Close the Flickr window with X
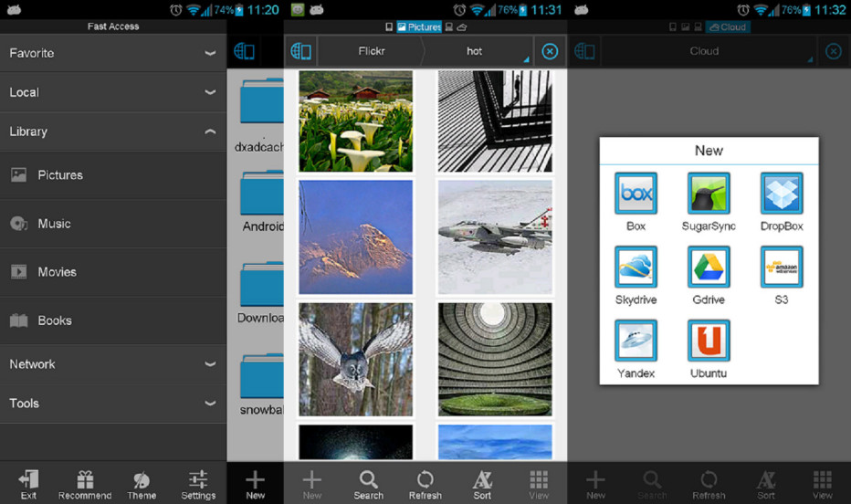The width and height of the screenshot is (851, 504). click(550, 51)
